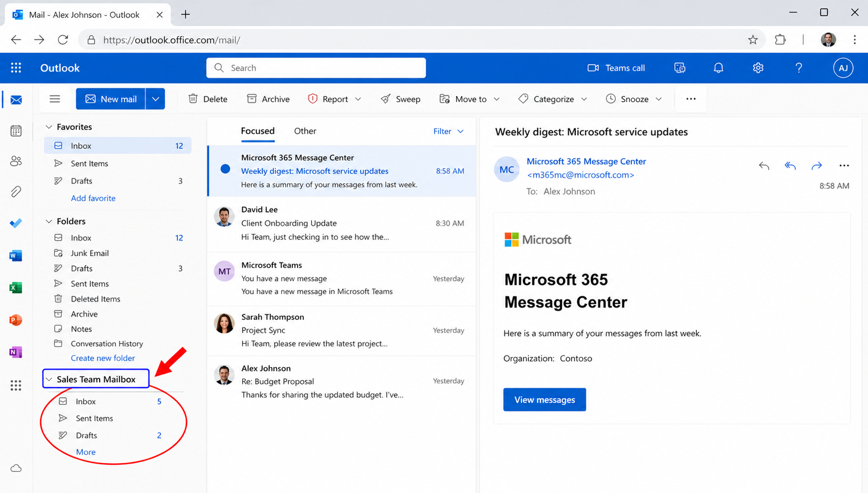Viewport: 868px width, 493px height.
Task: Open the People contacts icon
Action: 16,161
